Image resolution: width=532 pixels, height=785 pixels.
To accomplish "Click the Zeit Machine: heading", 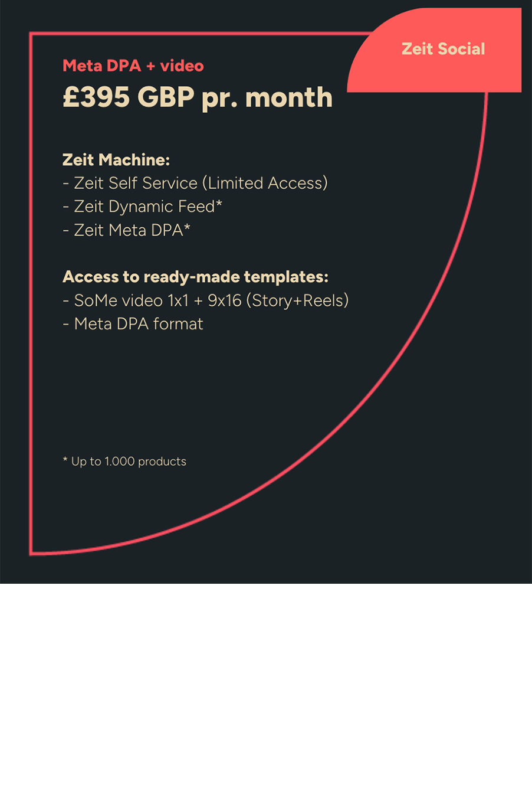I will pos(116,159).
